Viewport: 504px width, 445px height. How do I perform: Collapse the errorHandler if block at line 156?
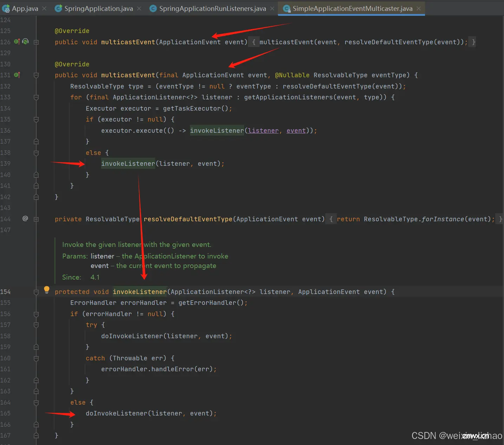click(36, 314)
